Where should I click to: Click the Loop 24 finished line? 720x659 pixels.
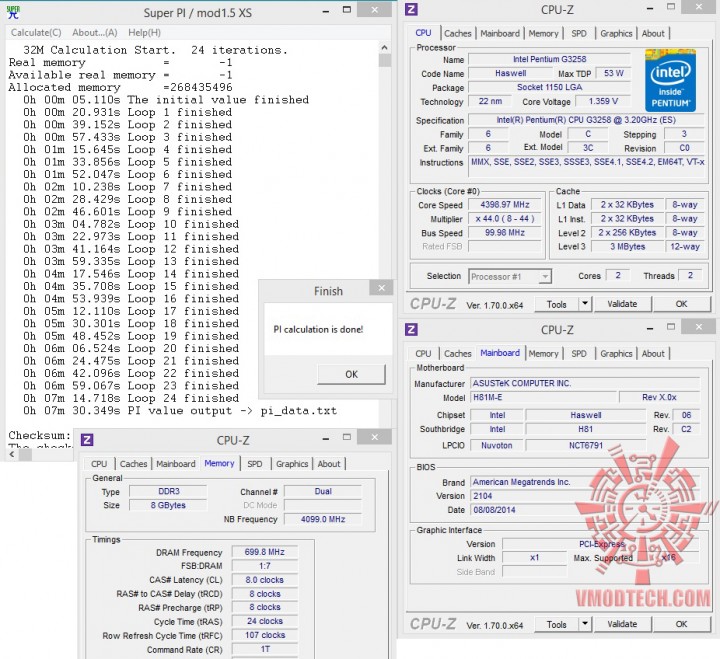131,398
